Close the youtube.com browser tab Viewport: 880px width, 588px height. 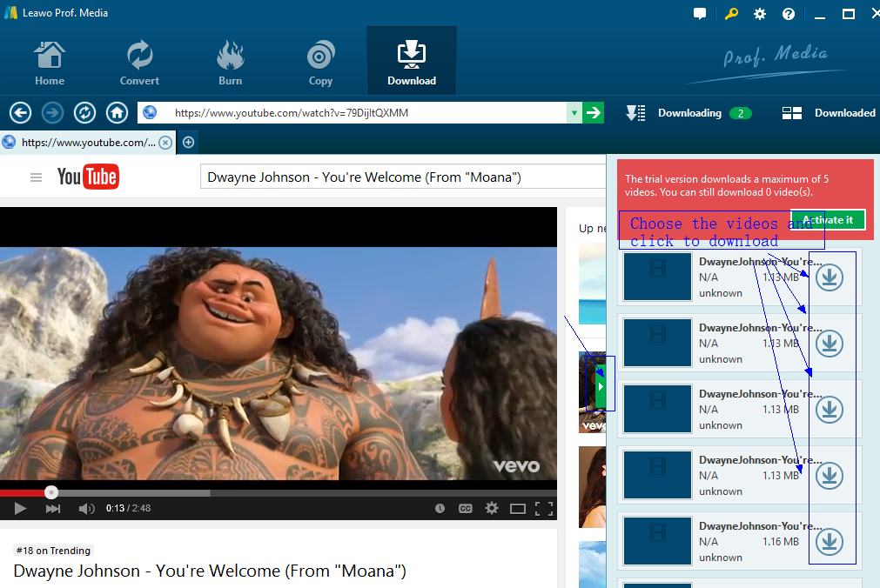pyautogui.click(x=165, y=143)
